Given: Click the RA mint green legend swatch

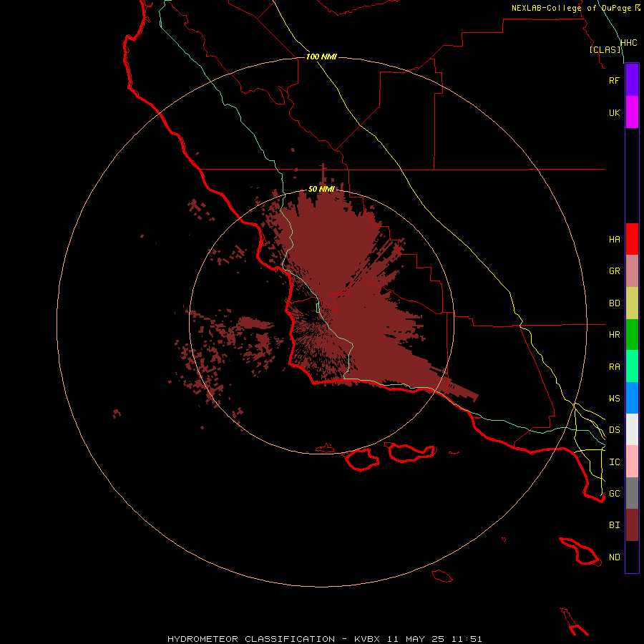Looking at the screenshot, I should coord(632,366).
